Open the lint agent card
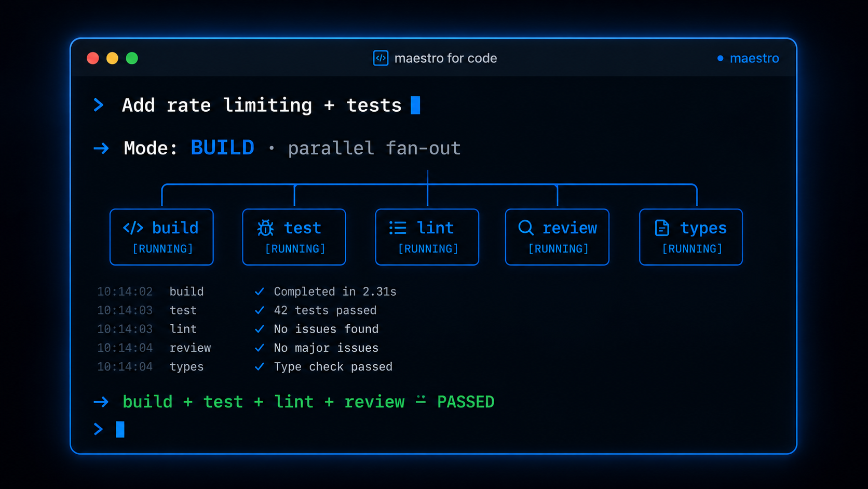The width and height of the screenshot is (868, 489). tap(427, 237)
